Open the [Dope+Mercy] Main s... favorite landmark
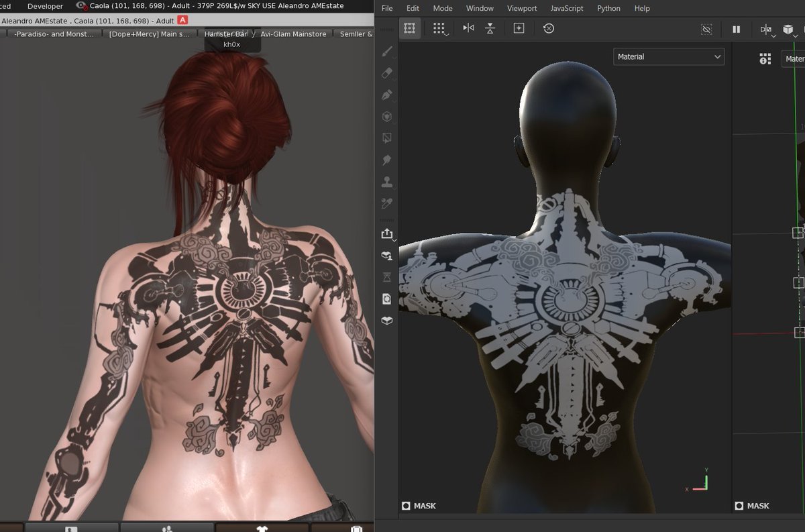 [x=149, y=34]
